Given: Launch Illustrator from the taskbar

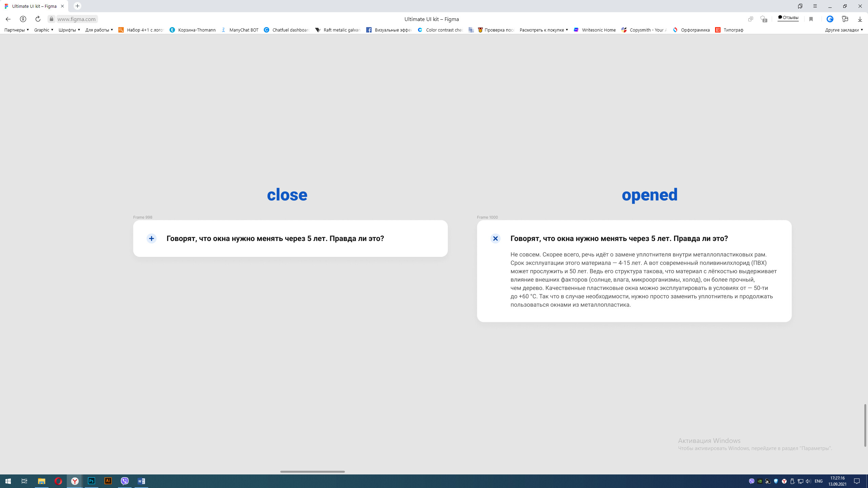Looking at the screenshot, I should (108, 481).
